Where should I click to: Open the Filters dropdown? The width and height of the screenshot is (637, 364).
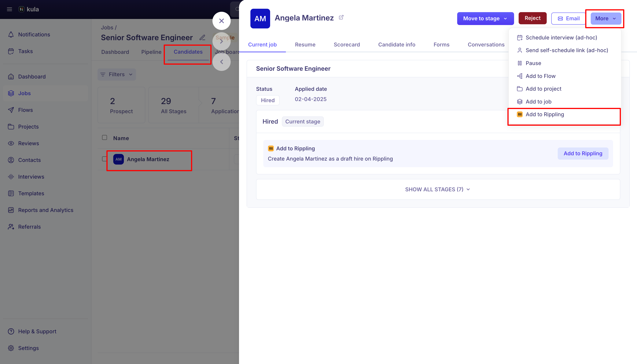(116, 75)
